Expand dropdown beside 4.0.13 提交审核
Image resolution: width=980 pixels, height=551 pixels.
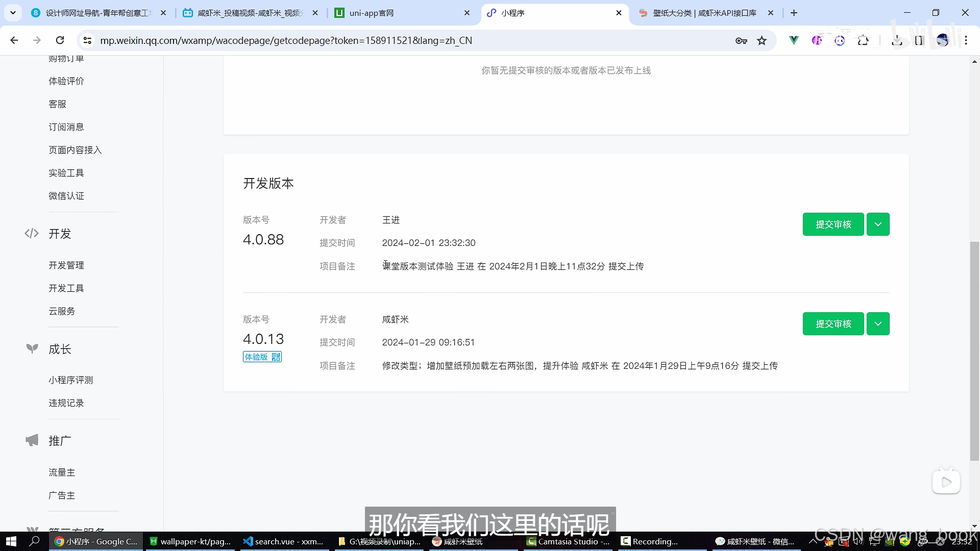pyautogui.click(x=878, y=324)
